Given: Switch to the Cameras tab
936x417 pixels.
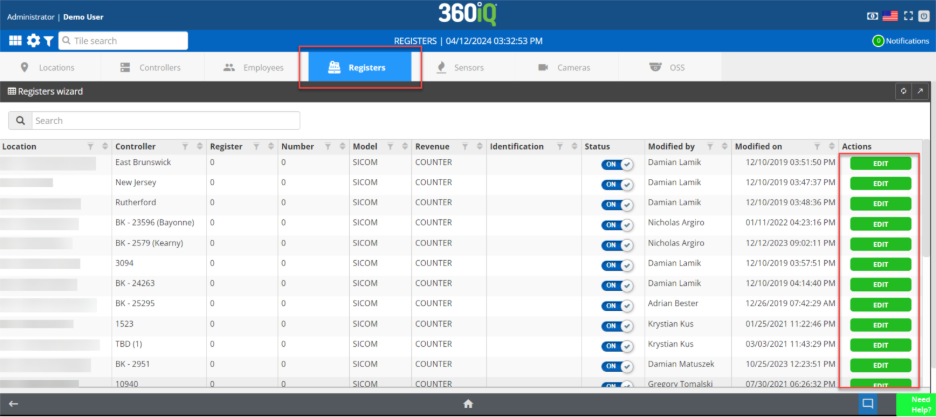Looking at the screenshot, I should coord(564,68).
